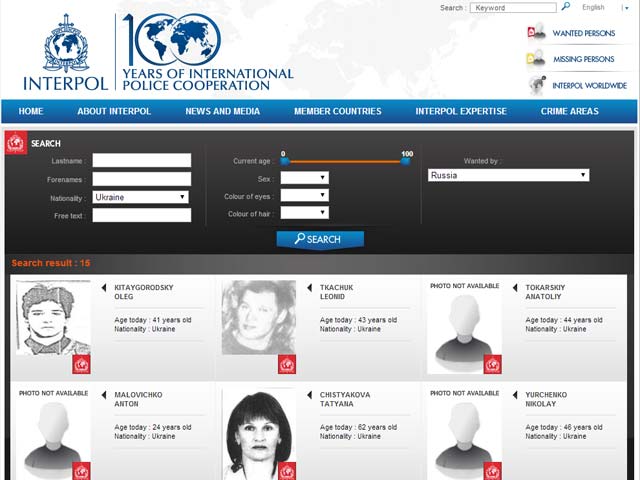This screenshot has width=640, height=480.
Task: Open the Colour of eyes dropdown
Action: coord(304,195)
